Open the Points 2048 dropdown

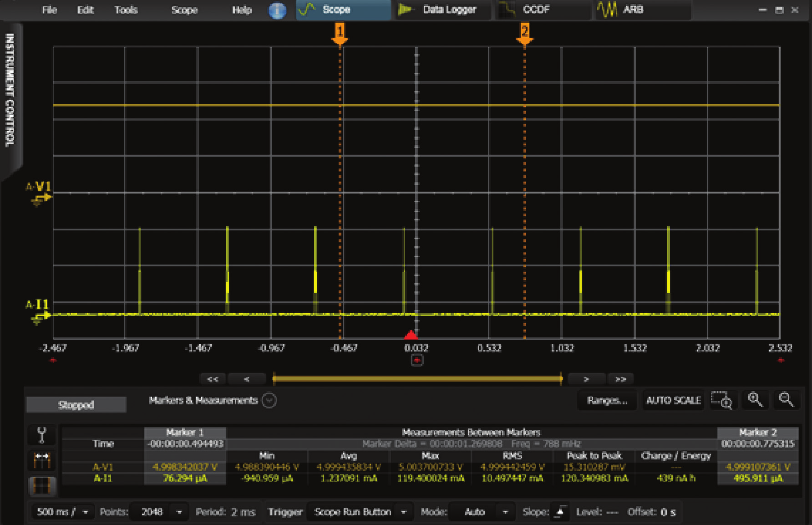point(159,512)
